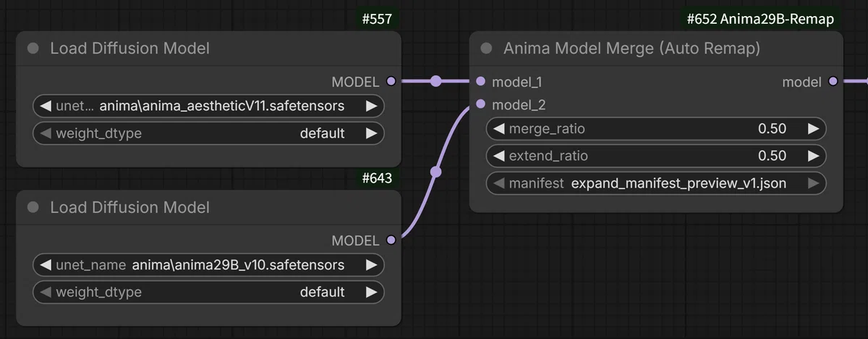Previous unet_name for anima29B_v10.safetensors field
Viewport: 868px width, 339px height.
(45, 265)
